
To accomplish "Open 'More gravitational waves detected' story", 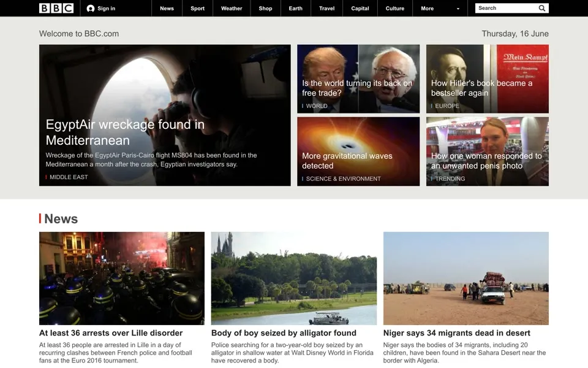I will click(x=347, y=161).
